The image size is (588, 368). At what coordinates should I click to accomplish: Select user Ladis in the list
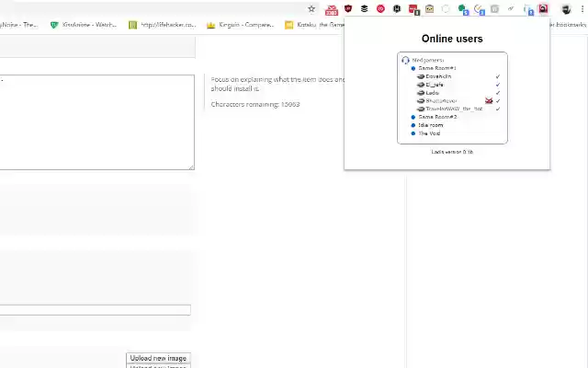coord(433,93)
